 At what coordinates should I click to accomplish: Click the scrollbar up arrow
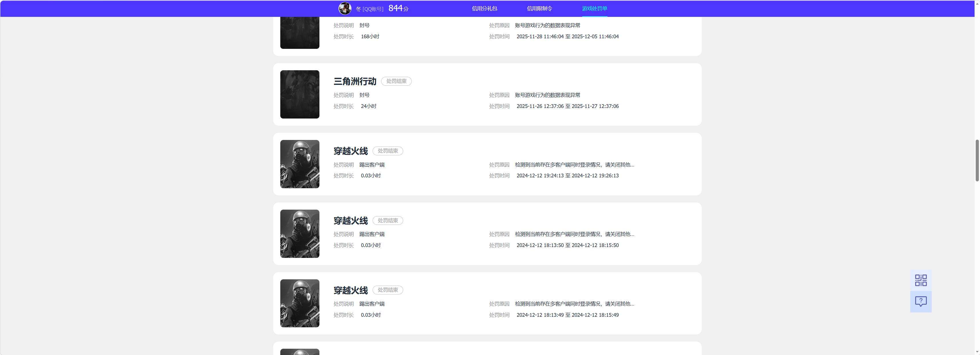[977, 3]
